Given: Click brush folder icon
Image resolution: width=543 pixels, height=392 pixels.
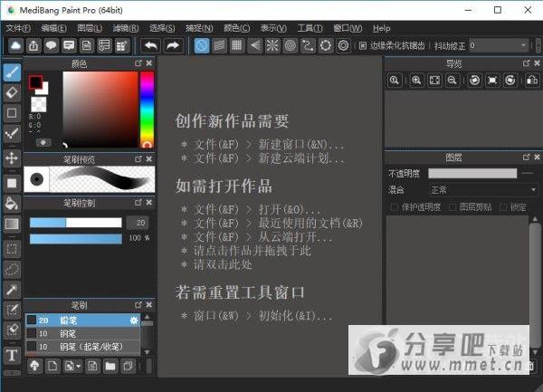Looking at the screenshot, I should pos(110,366).
